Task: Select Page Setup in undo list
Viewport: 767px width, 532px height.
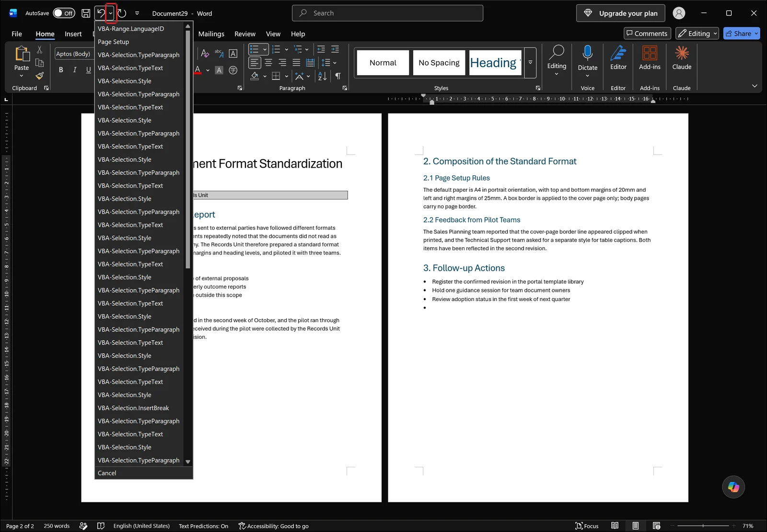Action: (139, 42)
